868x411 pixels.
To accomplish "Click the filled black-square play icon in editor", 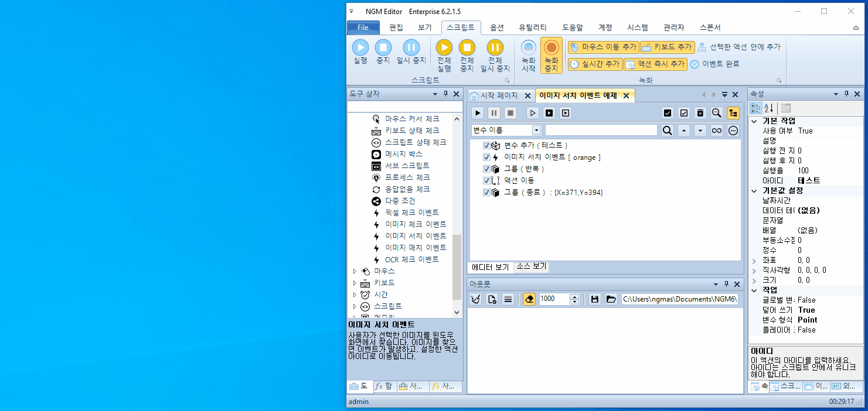I will pyautogui.click(x=549, y=113).
